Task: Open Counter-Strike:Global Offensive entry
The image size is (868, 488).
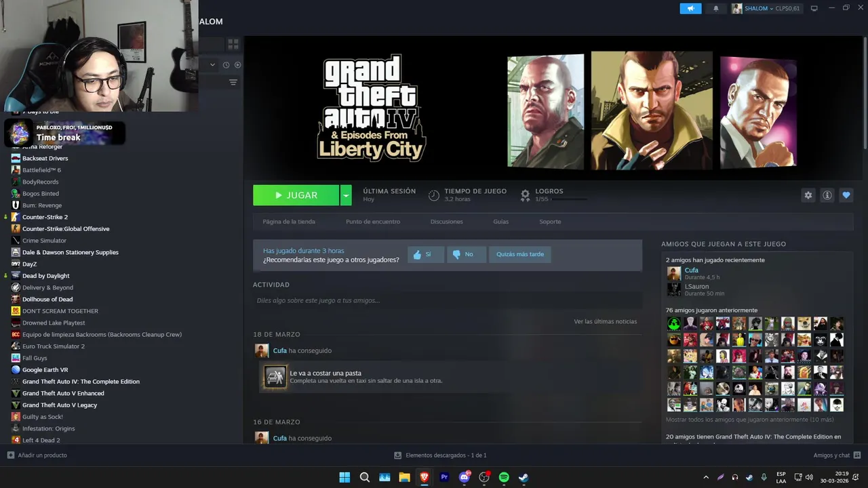Action: (x=66, y=228)
